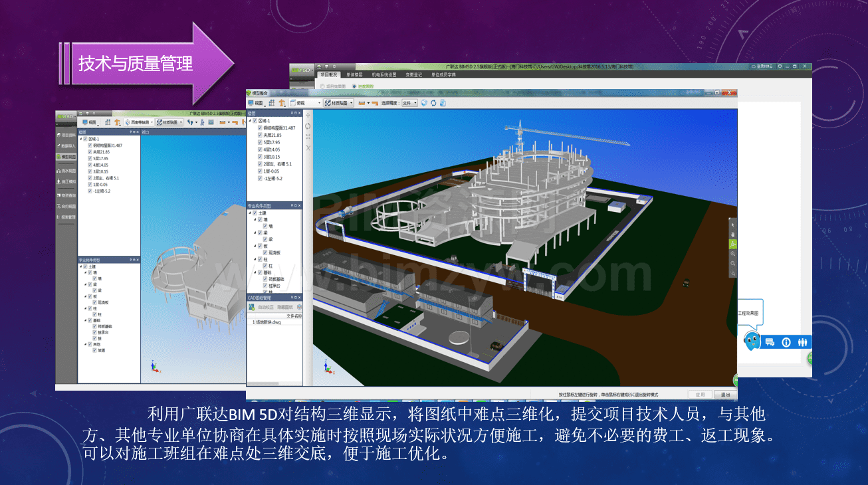Screen dimensions: 868x485
Task: Click the document icon at 模型整合 toolbar end
Action: (x=443, y=103)
